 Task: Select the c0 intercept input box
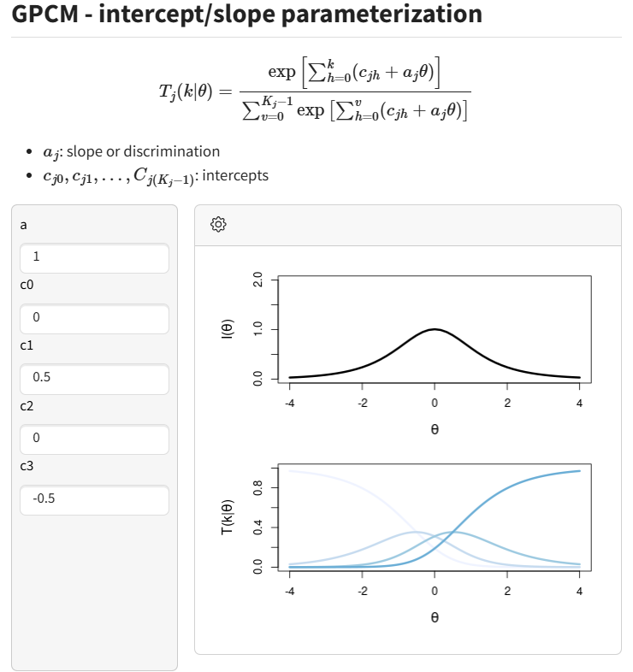click(x=94, y=318)
